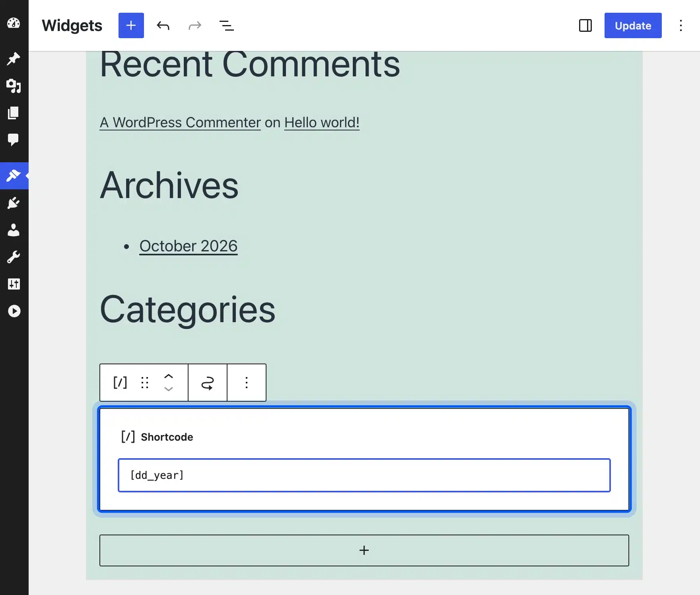
Task: Click the Shortcode block drag handle
Action: [x=145, y=383]
